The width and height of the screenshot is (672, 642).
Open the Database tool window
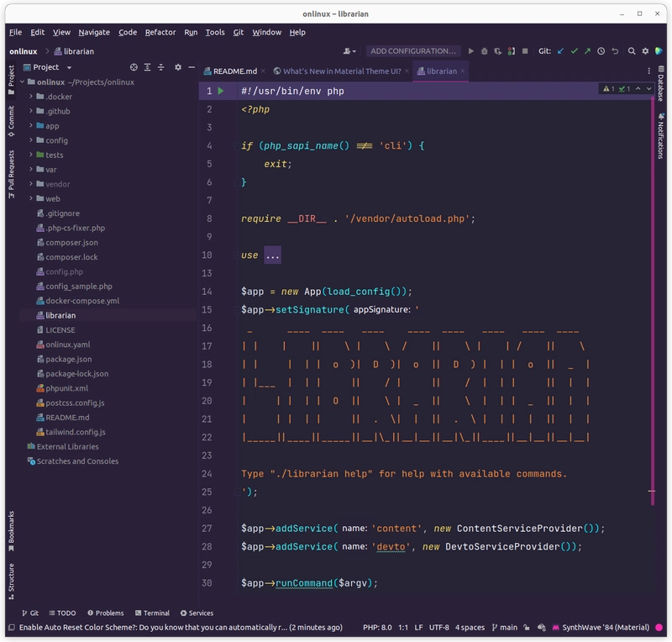click(661, 84)
